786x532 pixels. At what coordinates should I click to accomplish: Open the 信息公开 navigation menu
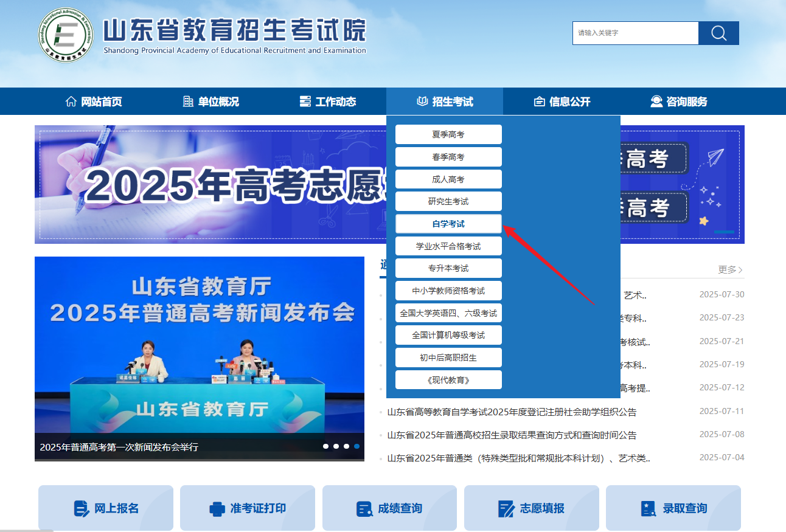click(562, 101)
